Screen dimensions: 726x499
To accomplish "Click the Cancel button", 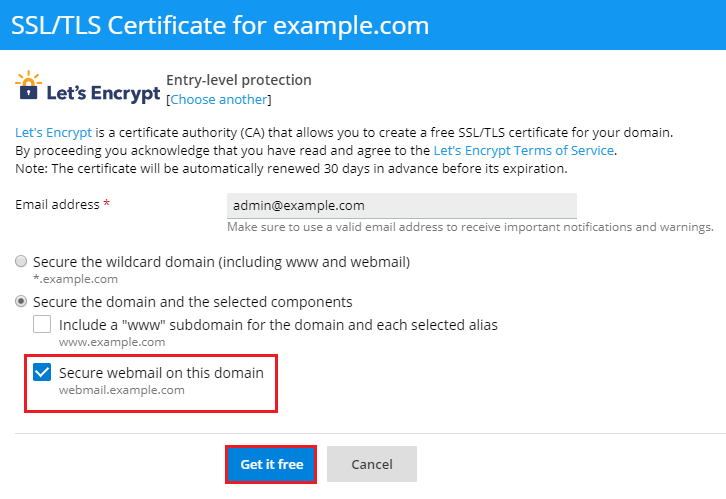I will (371, 464).
